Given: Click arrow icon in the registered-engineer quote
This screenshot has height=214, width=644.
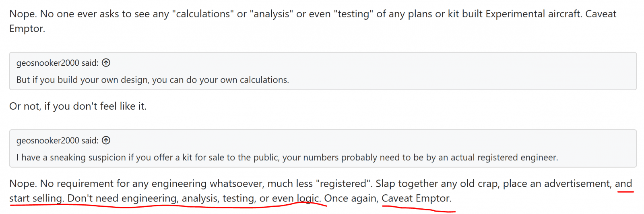Looking at the screenshot, I should [x=106, y=140].
